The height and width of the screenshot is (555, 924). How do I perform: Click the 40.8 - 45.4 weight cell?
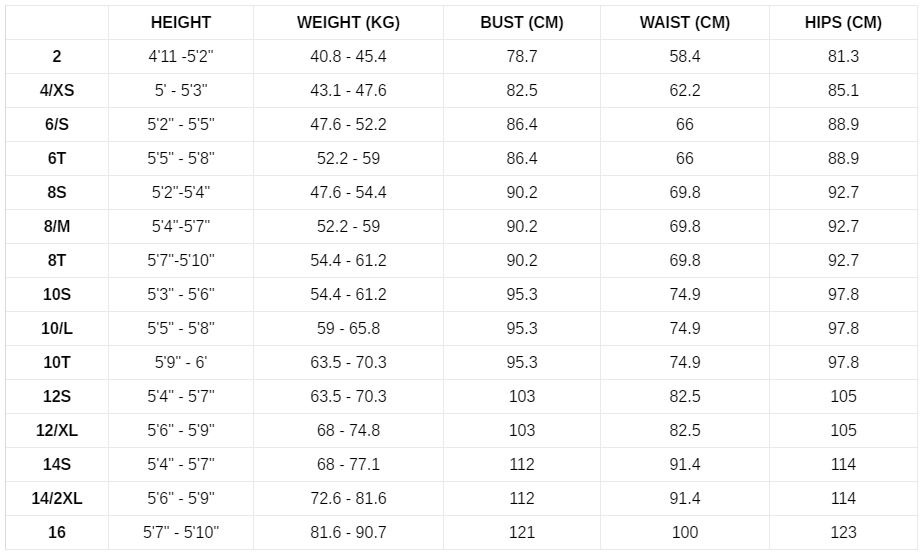click(x=348, y=57)
